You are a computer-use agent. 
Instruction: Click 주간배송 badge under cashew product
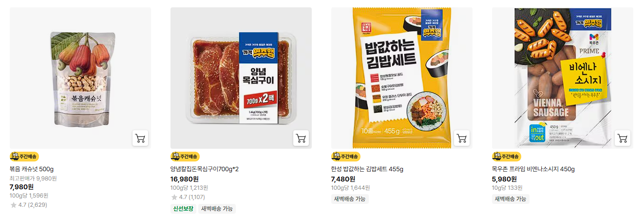coord(24,157)
